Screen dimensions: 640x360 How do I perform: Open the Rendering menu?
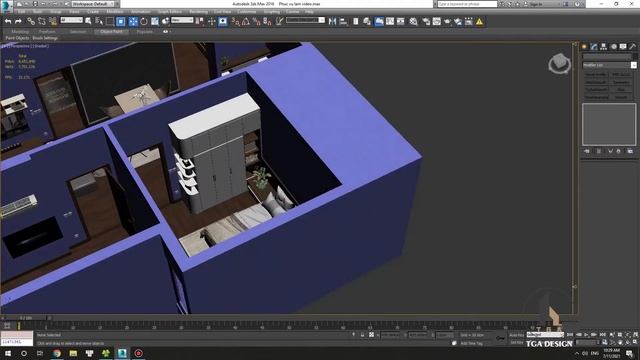click(x=198, y=12)
